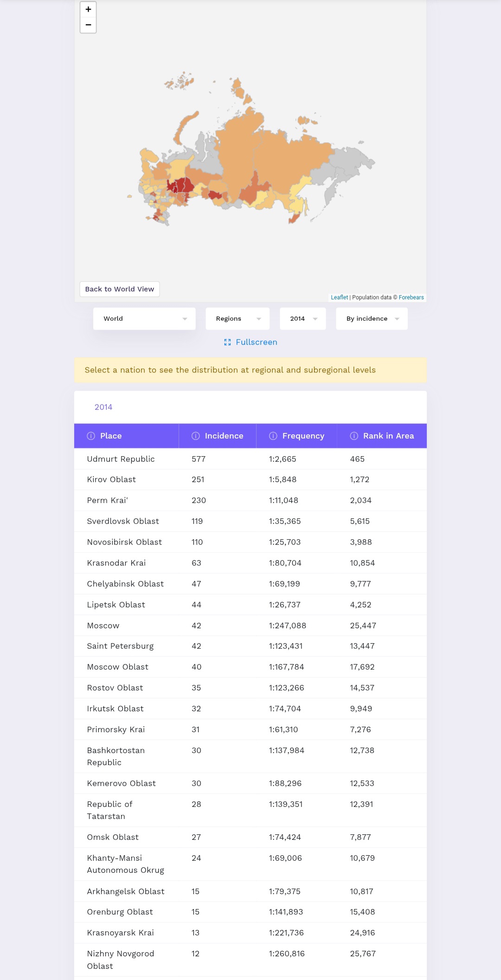Open the Leaflet attribution link
This screenshot has width=501, height=980.
tap(339, 297)
